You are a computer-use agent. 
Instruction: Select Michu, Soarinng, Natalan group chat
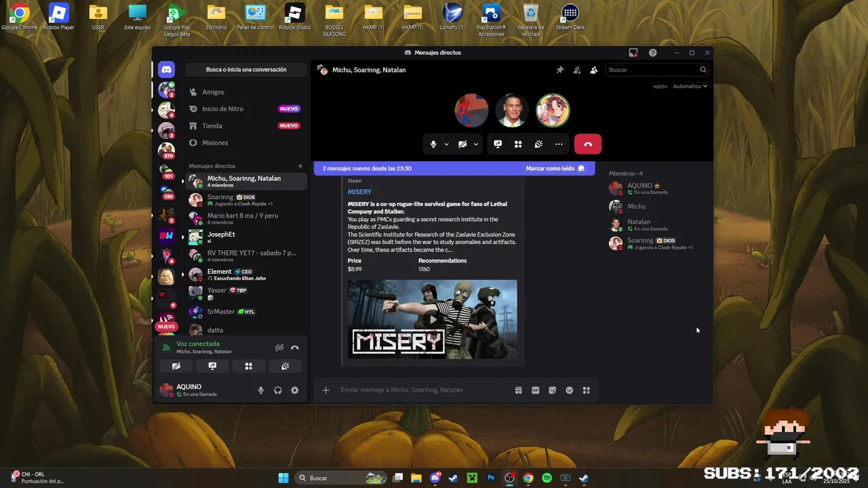[x=245, y=181]
